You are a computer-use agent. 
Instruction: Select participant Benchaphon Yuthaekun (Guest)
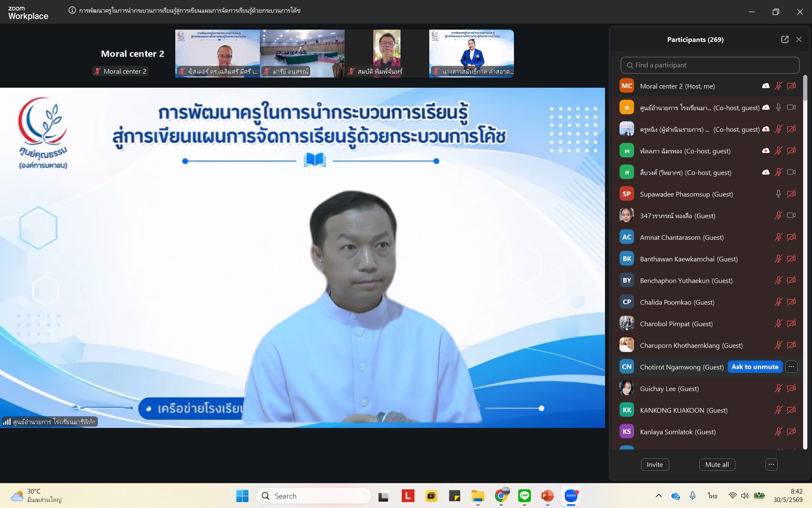tap(708, 280)
